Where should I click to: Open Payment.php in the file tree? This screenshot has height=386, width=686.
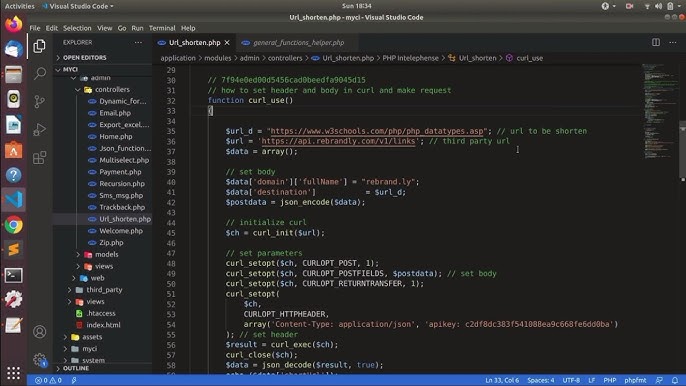120,172
